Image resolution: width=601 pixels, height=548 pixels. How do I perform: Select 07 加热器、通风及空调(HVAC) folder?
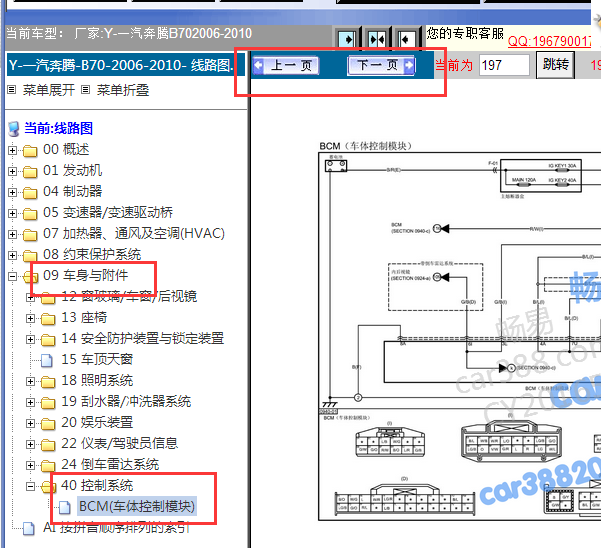click(134, 233)
